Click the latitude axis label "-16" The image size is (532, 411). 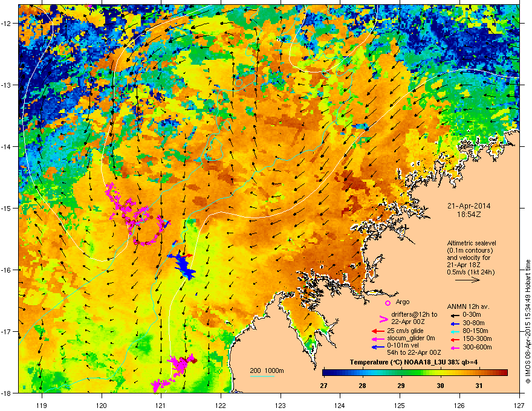[x=7, y=270]
